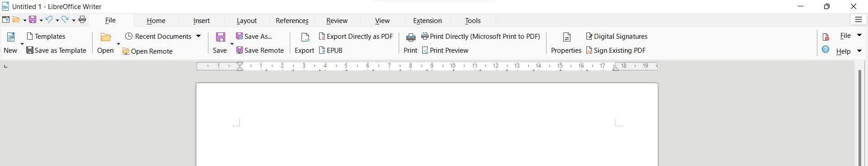Expand the Open button dropdown arrow
868x166 pixels.
point(118,44)
